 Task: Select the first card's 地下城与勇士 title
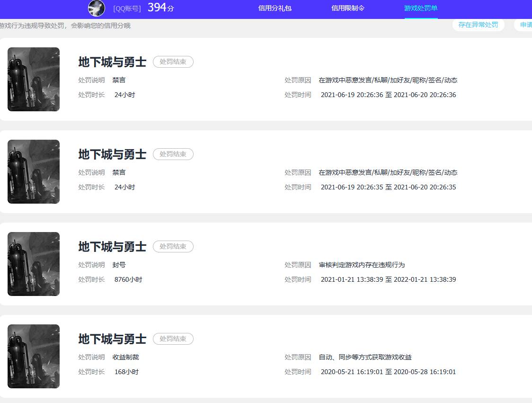tap(112, 62)
